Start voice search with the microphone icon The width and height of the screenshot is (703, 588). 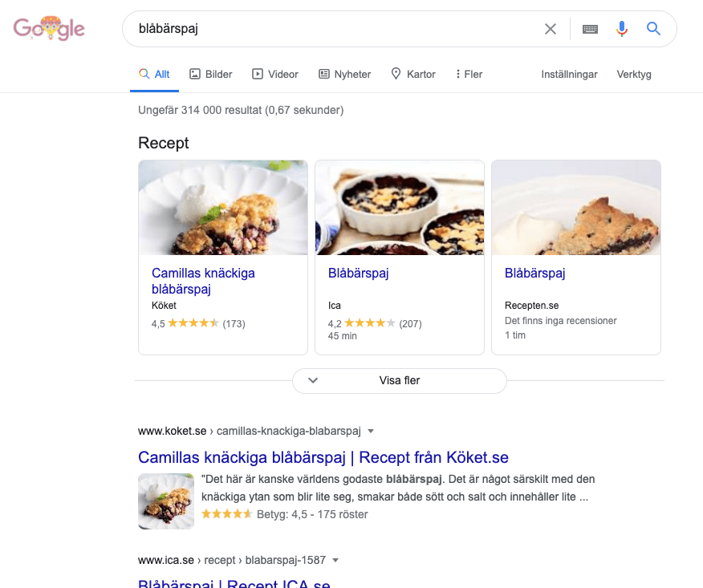point(621,29)
